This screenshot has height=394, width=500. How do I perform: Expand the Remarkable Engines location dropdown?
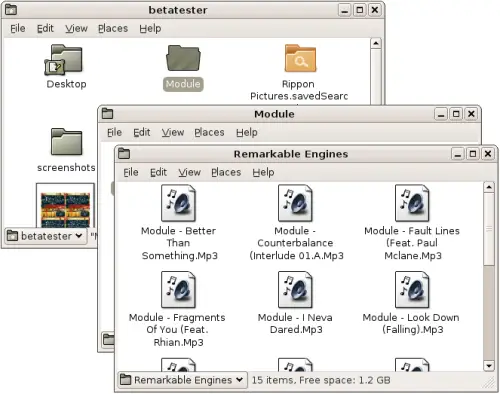click(x=182, y=380)
